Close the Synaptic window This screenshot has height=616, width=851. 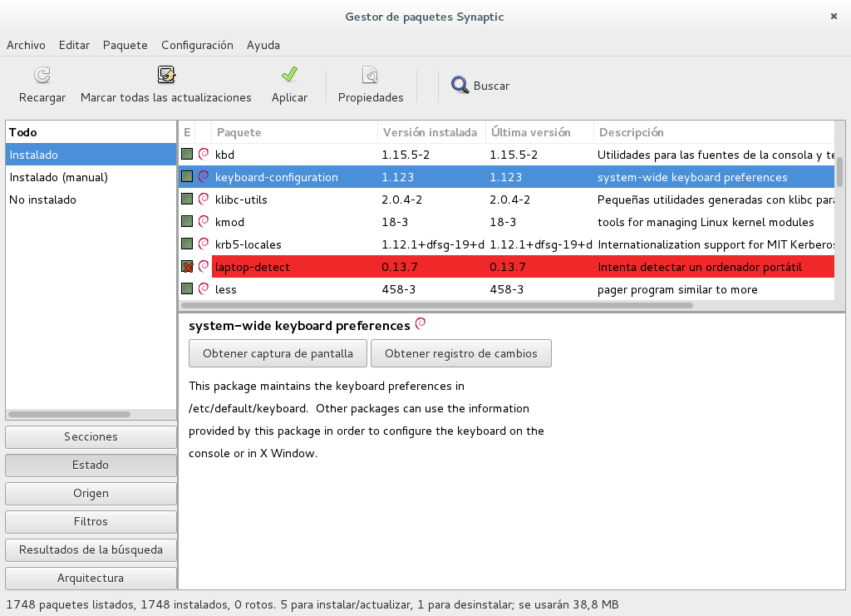[834, 17]
